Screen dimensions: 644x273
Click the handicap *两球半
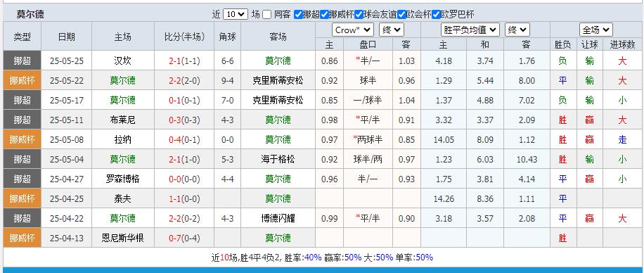click(x=368, y=140)
